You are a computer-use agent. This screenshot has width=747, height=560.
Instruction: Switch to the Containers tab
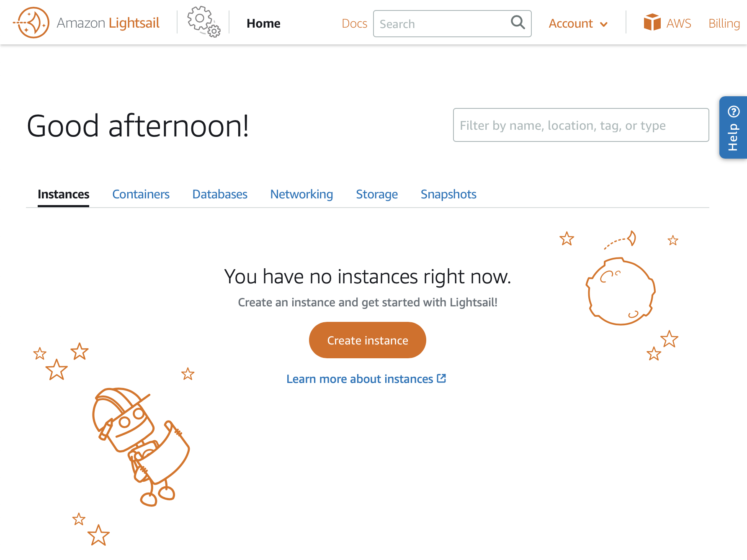coord(141,194)
